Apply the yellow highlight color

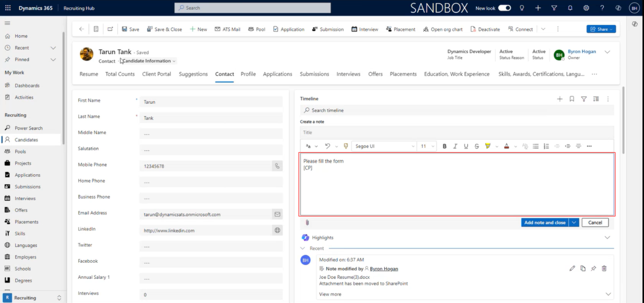[x=488, y=146]
